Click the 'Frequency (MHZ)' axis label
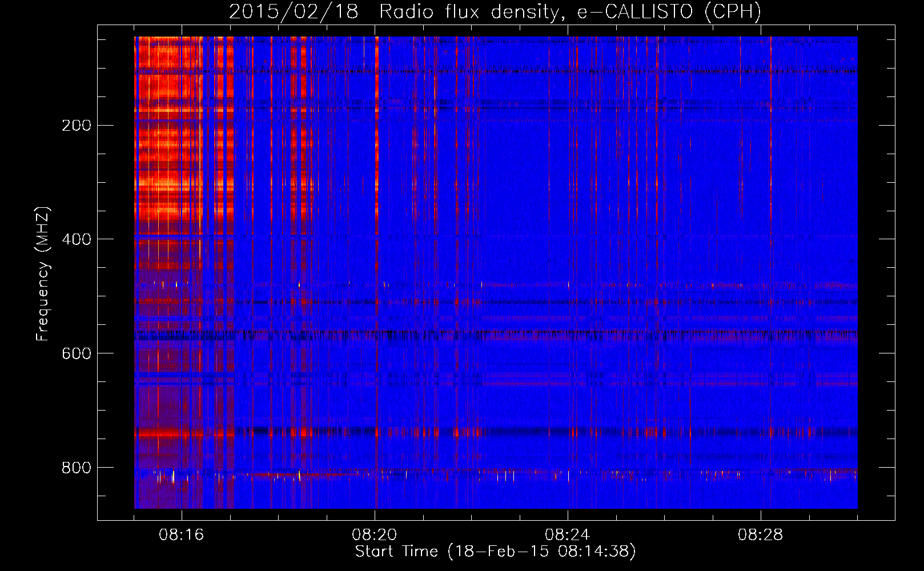Viewport: 924px width, 571px height. coord(43,274)
